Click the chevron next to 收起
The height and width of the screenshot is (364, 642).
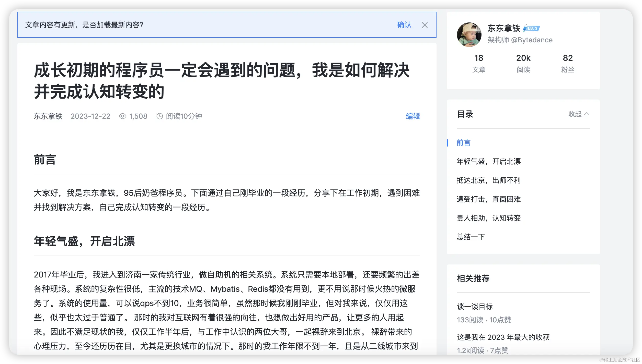pos(587,114)
